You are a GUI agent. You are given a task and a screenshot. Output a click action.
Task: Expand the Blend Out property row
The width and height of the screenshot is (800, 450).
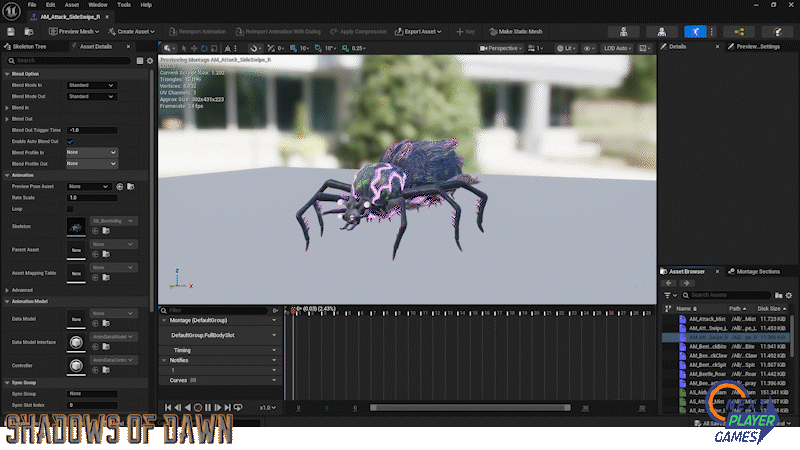point(7,119)
